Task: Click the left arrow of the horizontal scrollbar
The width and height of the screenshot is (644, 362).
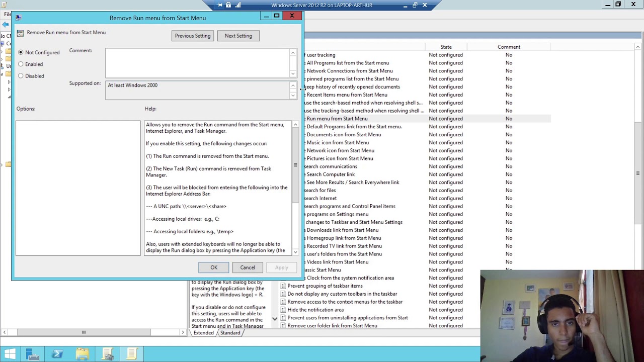Action: [5, 332]
